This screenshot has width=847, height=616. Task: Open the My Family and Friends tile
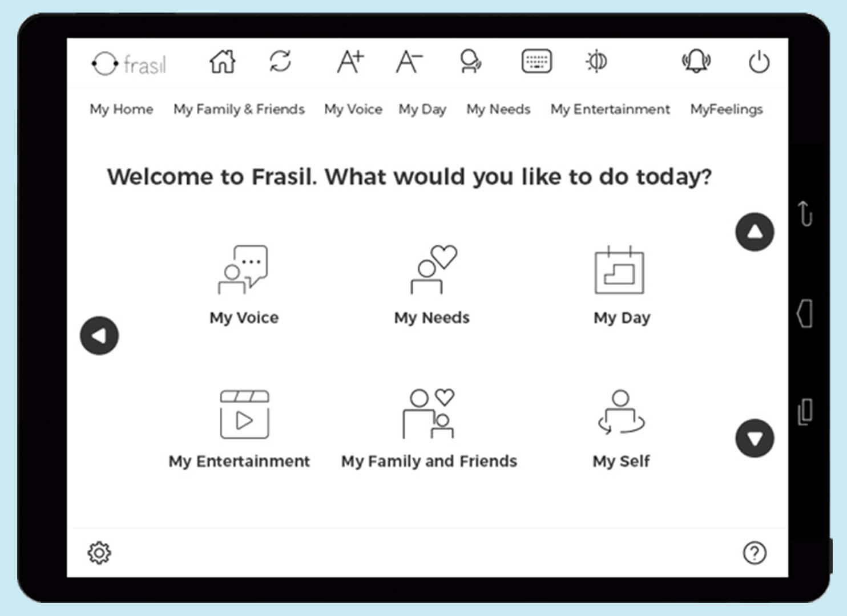[429, 429]
